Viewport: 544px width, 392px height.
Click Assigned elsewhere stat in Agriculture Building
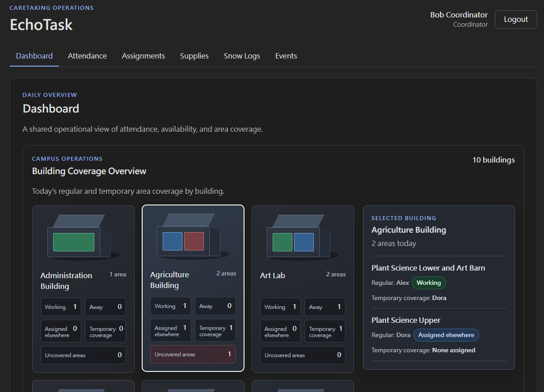click(x=171, y=330)
